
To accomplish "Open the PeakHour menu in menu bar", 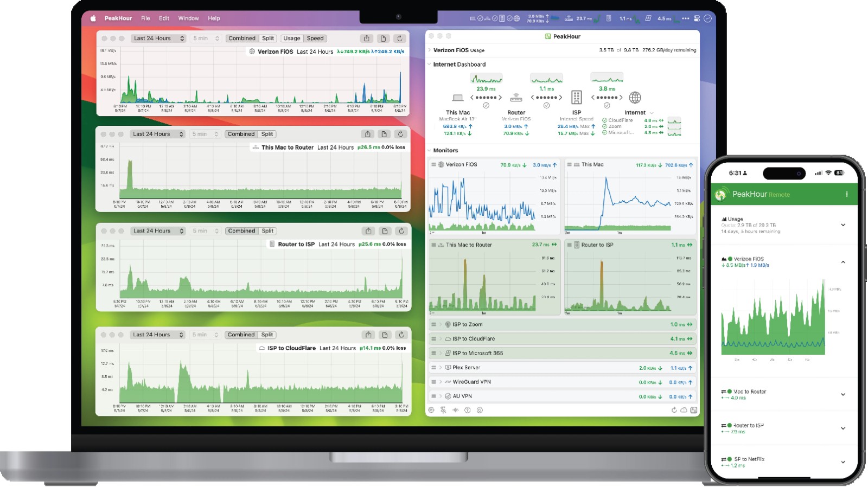I will coord(118,18).
